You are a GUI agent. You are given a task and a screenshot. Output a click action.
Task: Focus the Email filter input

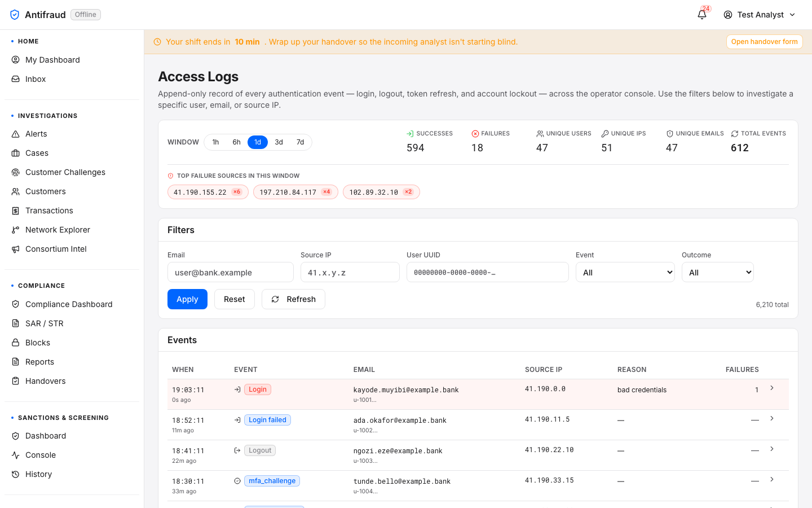231,272
